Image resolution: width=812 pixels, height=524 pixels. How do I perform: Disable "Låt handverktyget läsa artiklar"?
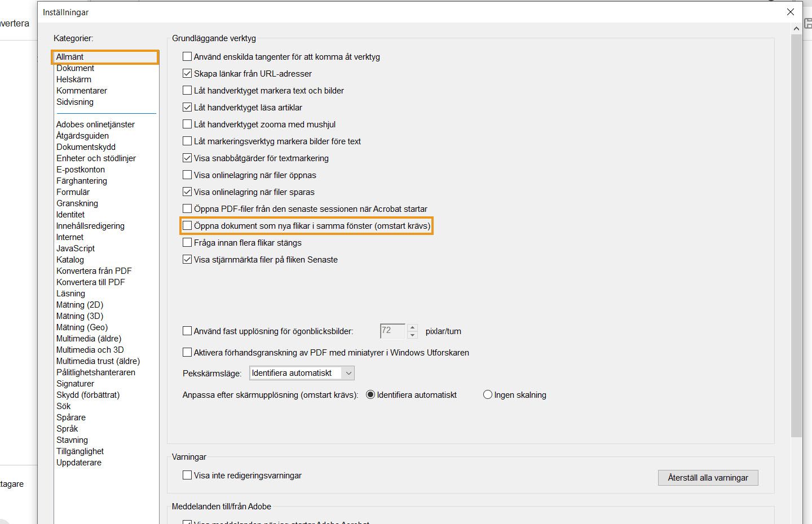[187, 107]
